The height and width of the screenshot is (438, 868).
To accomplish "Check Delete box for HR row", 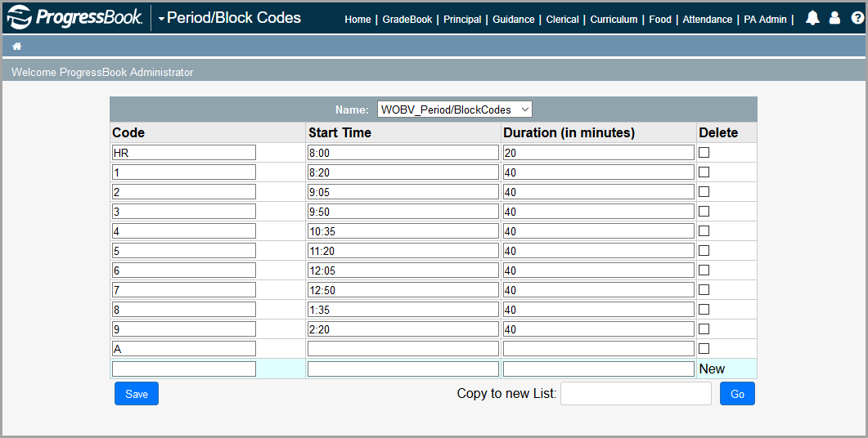I will [704, 152].
